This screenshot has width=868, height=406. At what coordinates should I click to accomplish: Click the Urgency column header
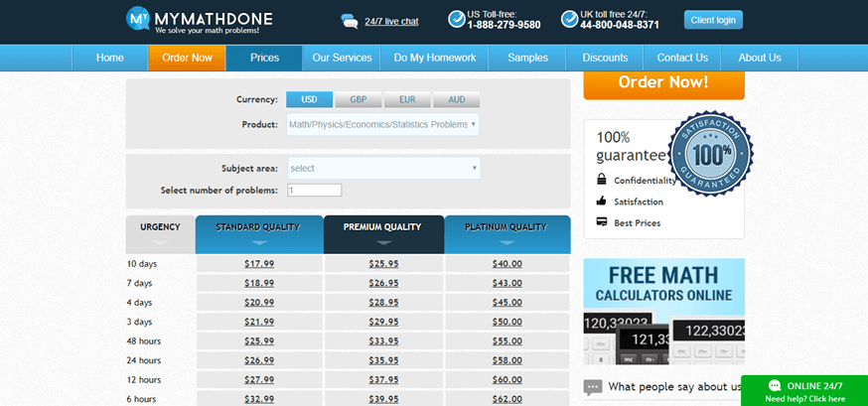pyautogui.click(x=160, y=234)
